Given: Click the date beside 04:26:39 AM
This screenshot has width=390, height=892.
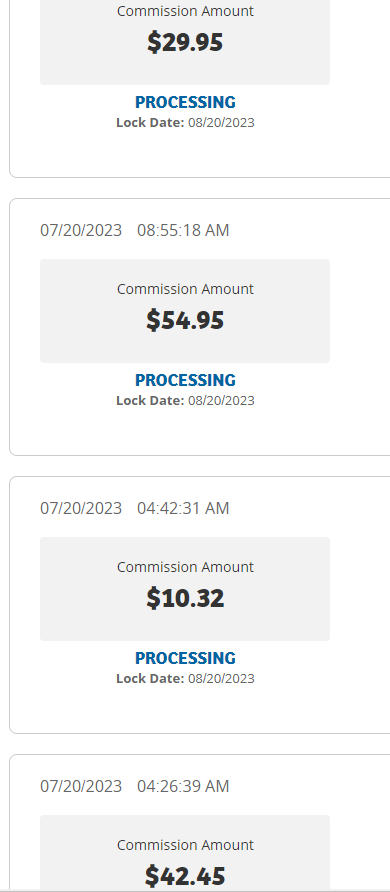Looking at the screenshot, I should [81, 786].
